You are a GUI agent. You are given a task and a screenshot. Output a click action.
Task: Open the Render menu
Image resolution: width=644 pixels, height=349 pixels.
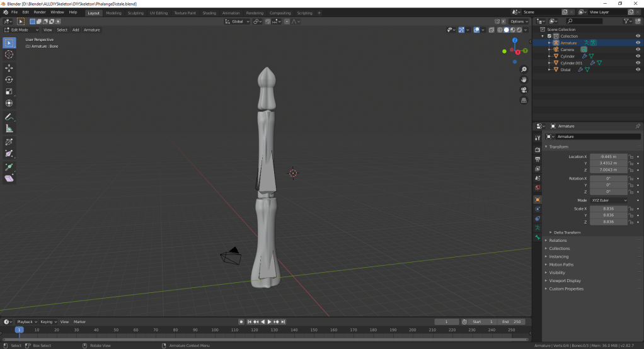coord(40,12)
